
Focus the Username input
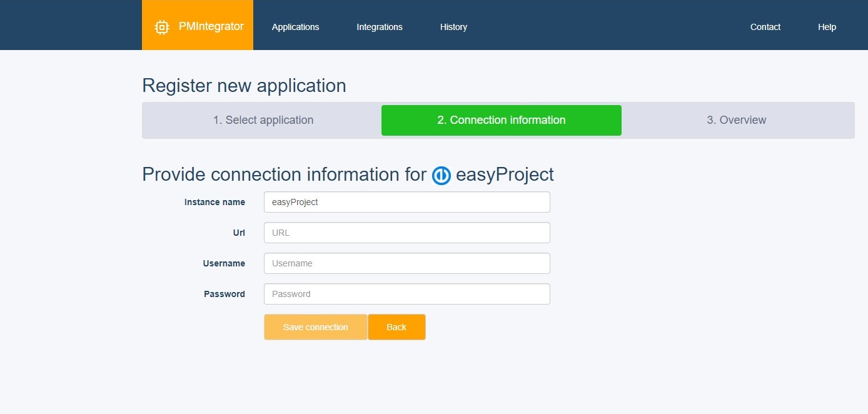(406, 263)
